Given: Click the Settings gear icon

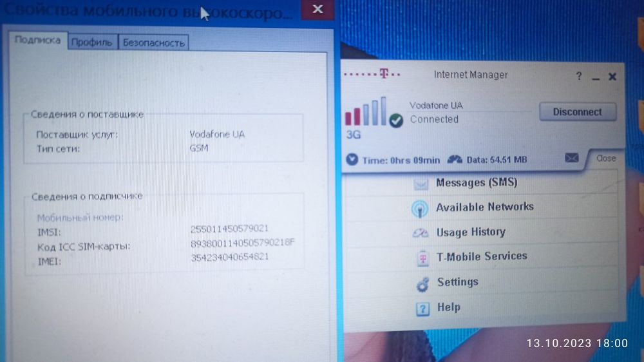Looking at the screenshot, I should (422, 284).
